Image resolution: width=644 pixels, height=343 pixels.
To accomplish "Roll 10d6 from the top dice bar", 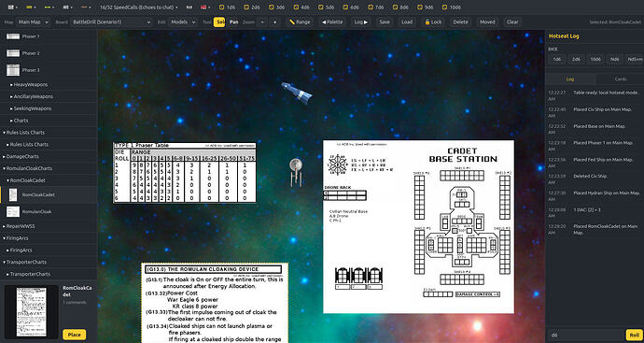I will tap(452, 7).
